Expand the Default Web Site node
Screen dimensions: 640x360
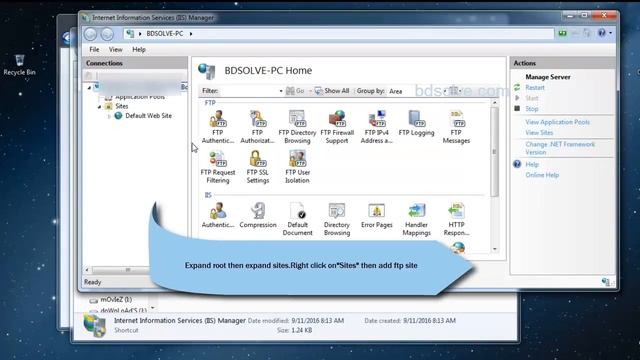(x=109, y=116)
